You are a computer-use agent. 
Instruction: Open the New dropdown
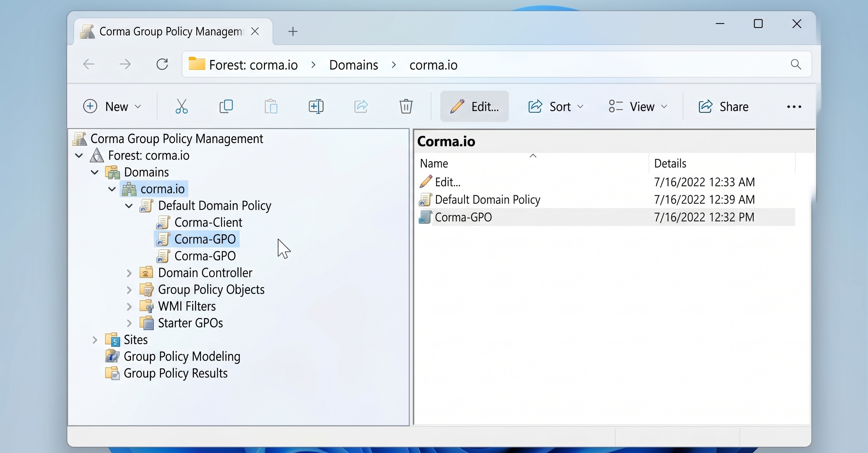[112, 106]
